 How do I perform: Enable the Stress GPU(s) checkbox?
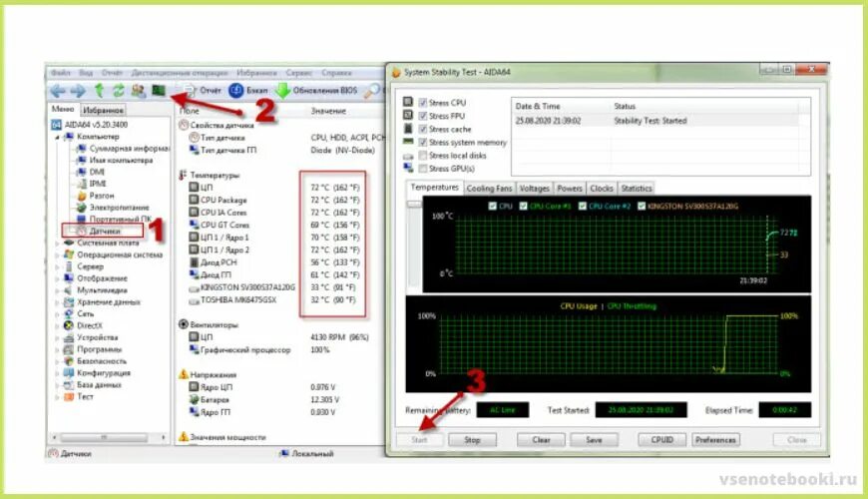pyautogui.click(x=423, y=169)
